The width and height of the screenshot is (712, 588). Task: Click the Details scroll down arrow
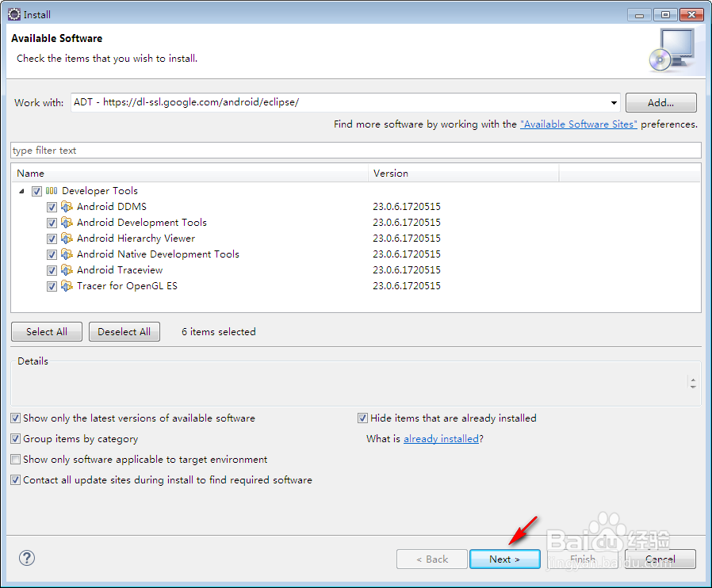pos(693,387)
